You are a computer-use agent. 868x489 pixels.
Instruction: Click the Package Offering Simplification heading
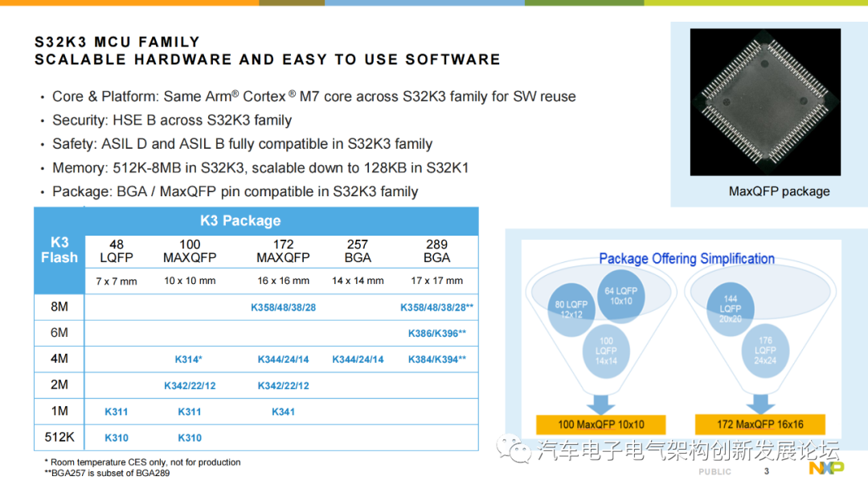tap(686, 259)
